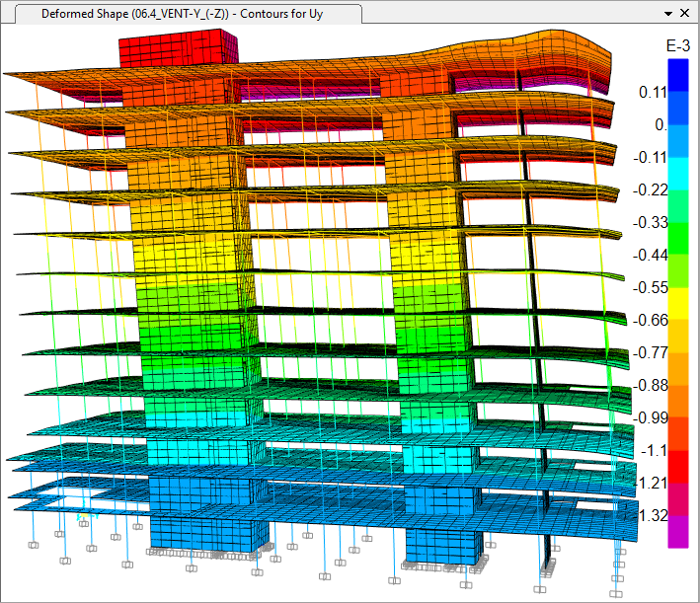
Task: Click the magenta swatch at the legend bottom
Action: [x=677, y=531]
